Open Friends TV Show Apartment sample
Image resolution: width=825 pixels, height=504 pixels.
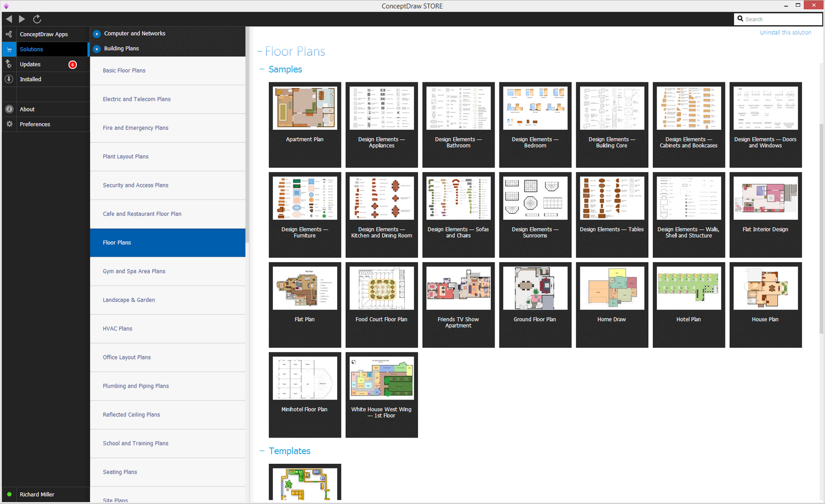(x=458, y=305)
